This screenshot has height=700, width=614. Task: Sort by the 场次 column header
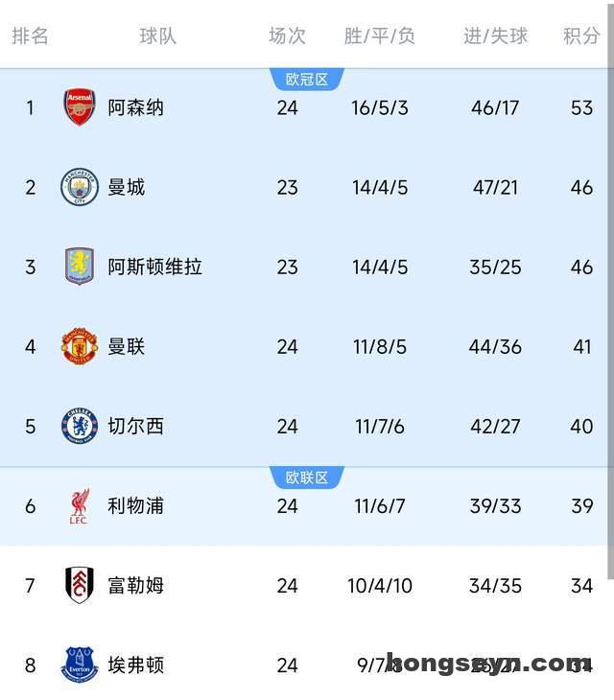(287, 36)
